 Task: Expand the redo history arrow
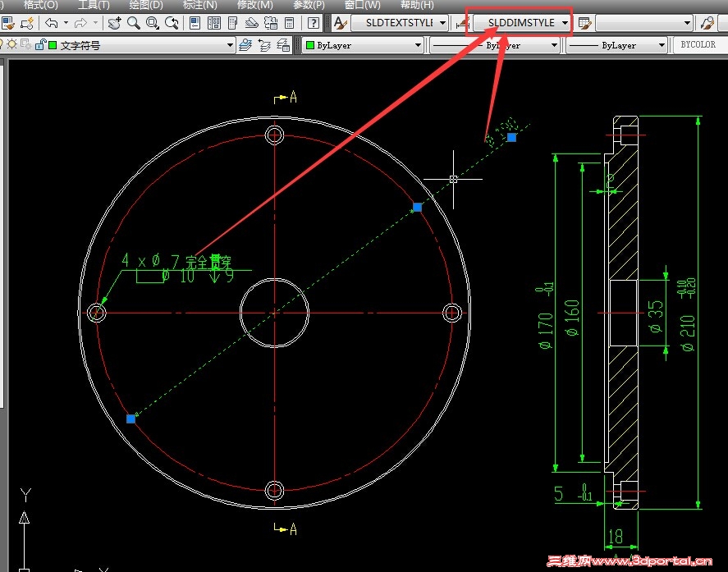click(95, 22)
